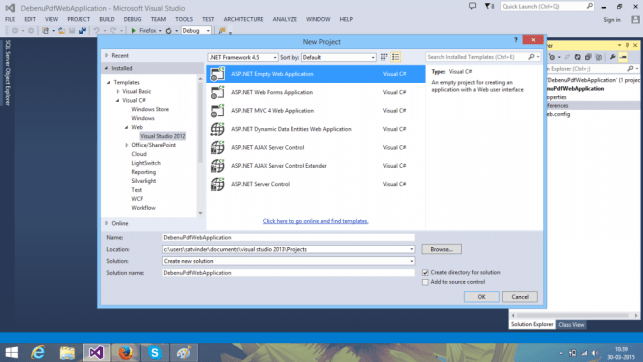643x362 pixels.
Task: Pick ASP.NET Dynamic Data Entities template icon
Action: click(218, 129)
